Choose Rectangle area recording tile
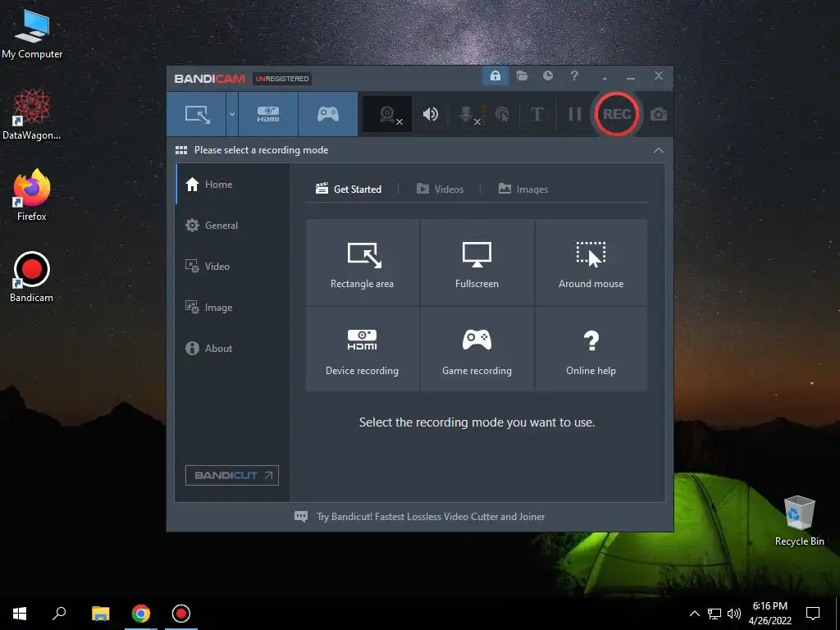This screenshot has width=840, height=630. [x=362, y=262]
